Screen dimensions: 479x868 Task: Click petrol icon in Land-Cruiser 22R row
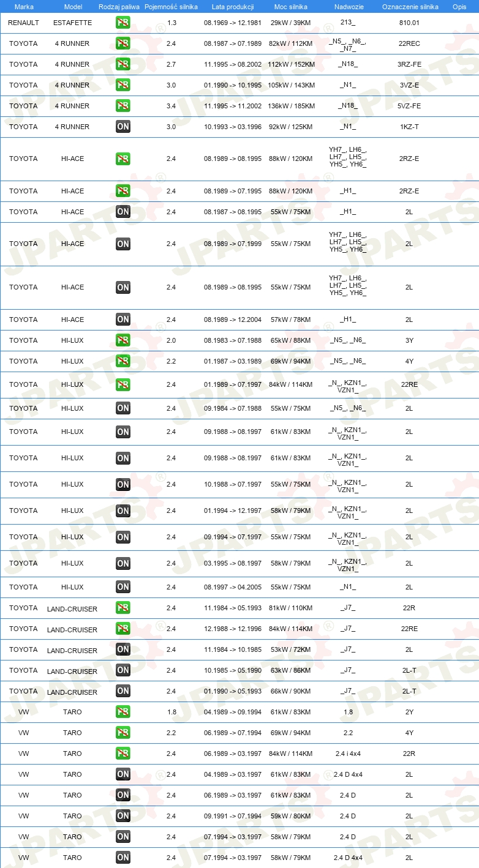click(123, 608)
